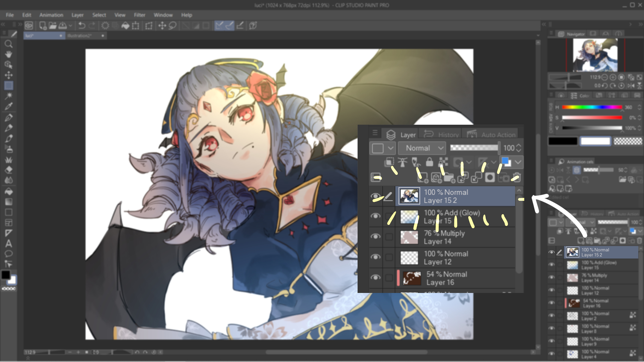
Task: Toggle visibility of the Multiply Layer 14
Action: click(x=376, y=237)
